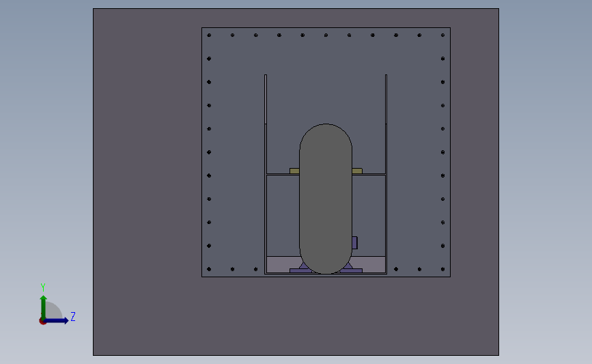Click the green Y axis arrow of triad
This screenshot has height=364, width=592.
(44, 307)
